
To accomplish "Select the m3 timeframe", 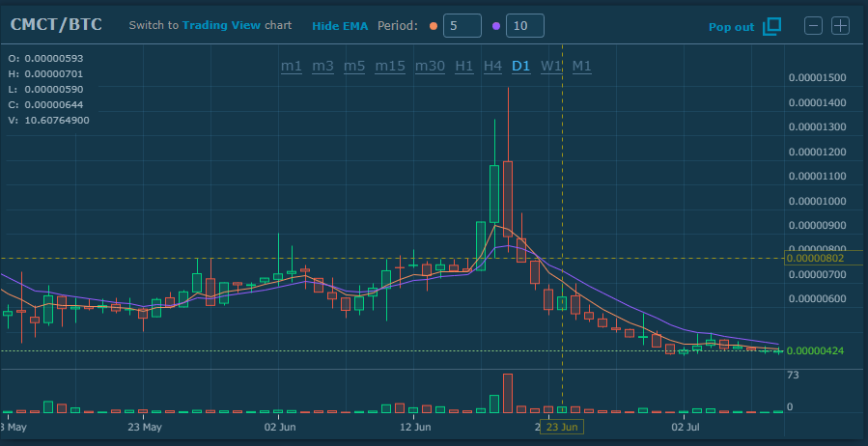I will (322, 66).
